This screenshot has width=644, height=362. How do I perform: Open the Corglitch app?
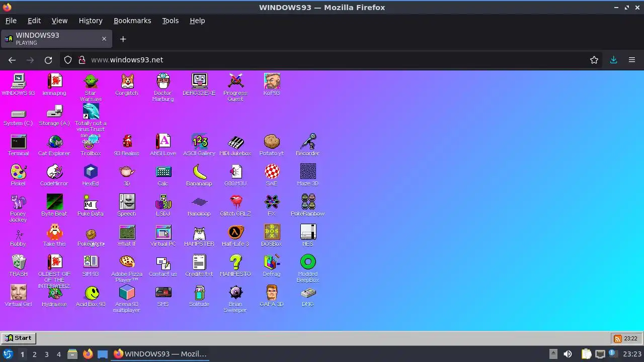(x=127, y=84)
